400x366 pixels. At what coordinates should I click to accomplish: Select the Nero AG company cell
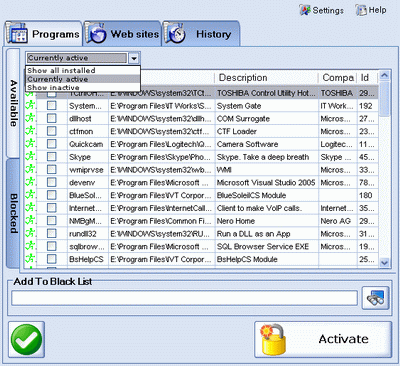click(x=338, y=221)
